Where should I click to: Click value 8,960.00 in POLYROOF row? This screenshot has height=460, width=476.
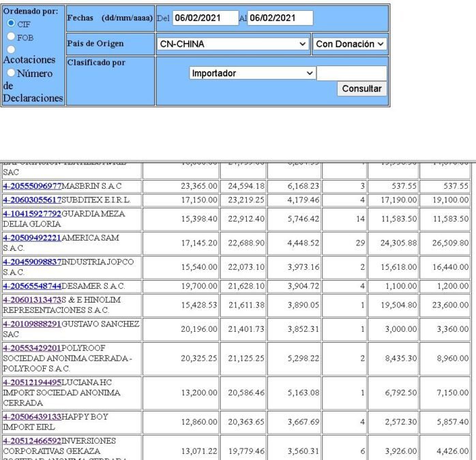click(453, 358)
